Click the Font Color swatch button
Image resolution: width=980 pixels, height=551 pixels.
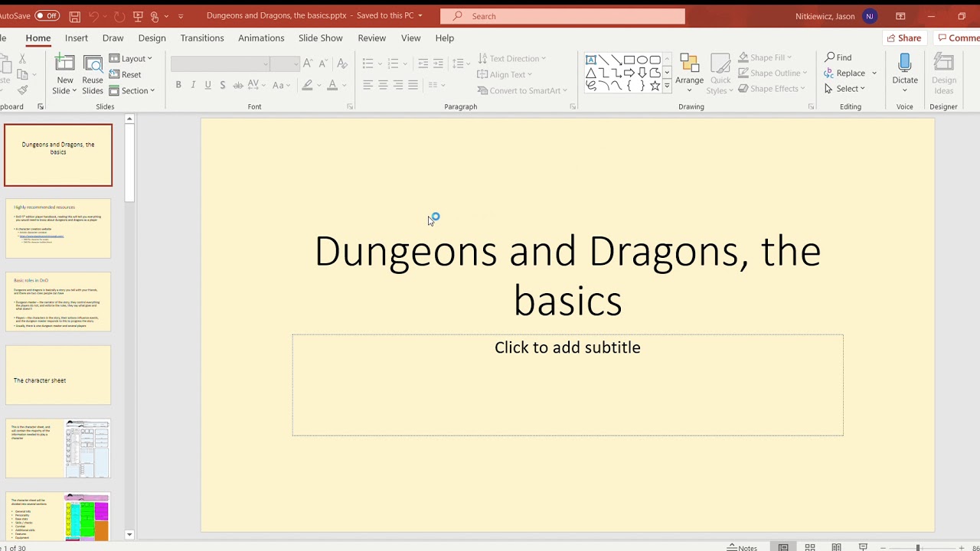coord(332,85)
